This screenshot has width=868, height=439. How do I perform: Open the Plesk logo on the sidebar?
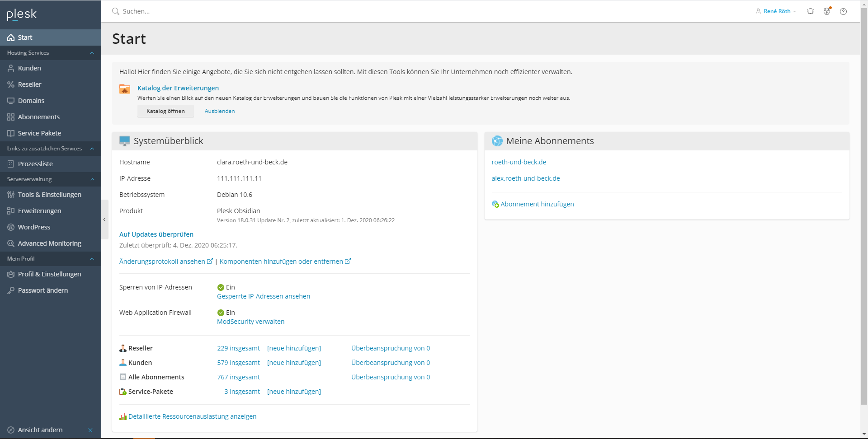point(21,14)
